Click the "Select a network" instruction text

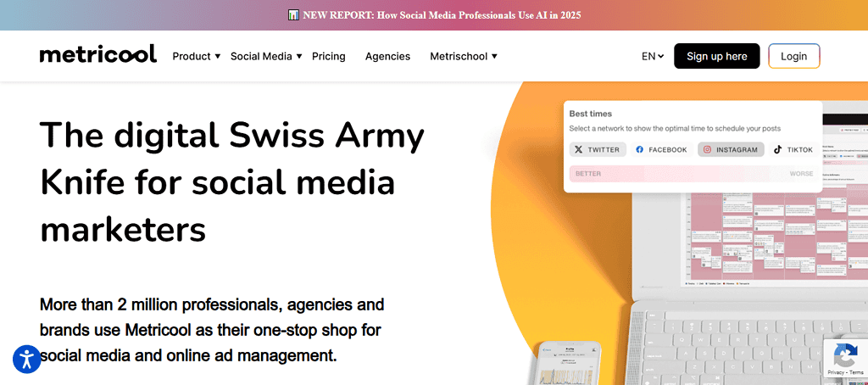(675, 129)
